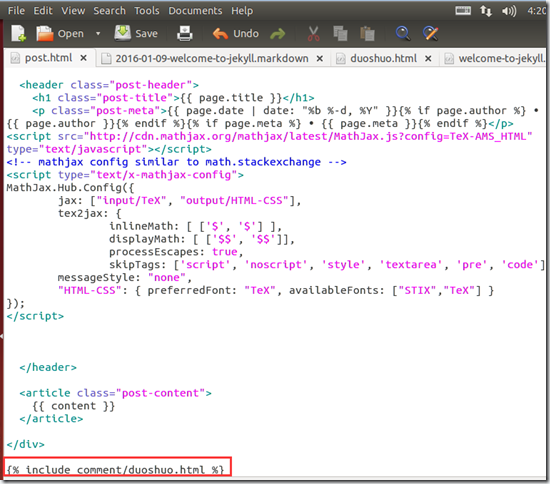Create a new document with the toolbar icon
This screenshot has width=550, height=484.
pos(18,33)
